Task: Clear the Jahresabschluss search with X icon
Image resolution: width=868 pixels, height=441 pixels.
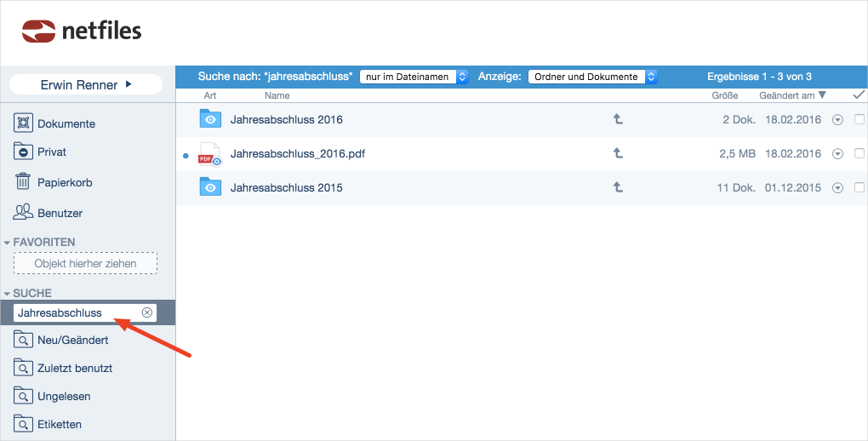Action: 147,312
